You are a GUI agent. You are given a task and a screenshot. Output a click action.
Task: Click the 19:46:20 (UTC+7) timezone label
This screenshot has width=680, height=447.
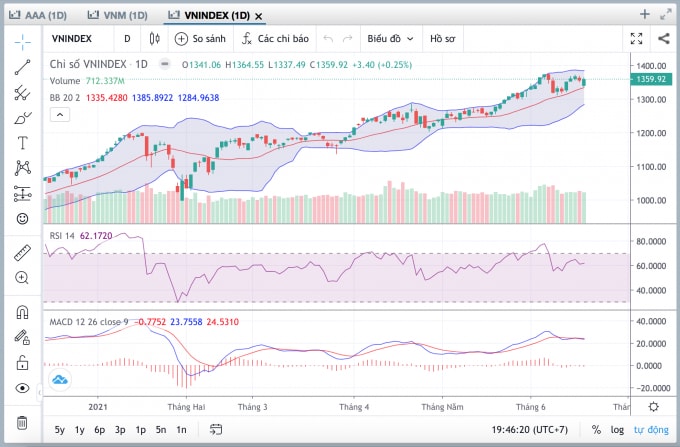(x=530, y=430)
